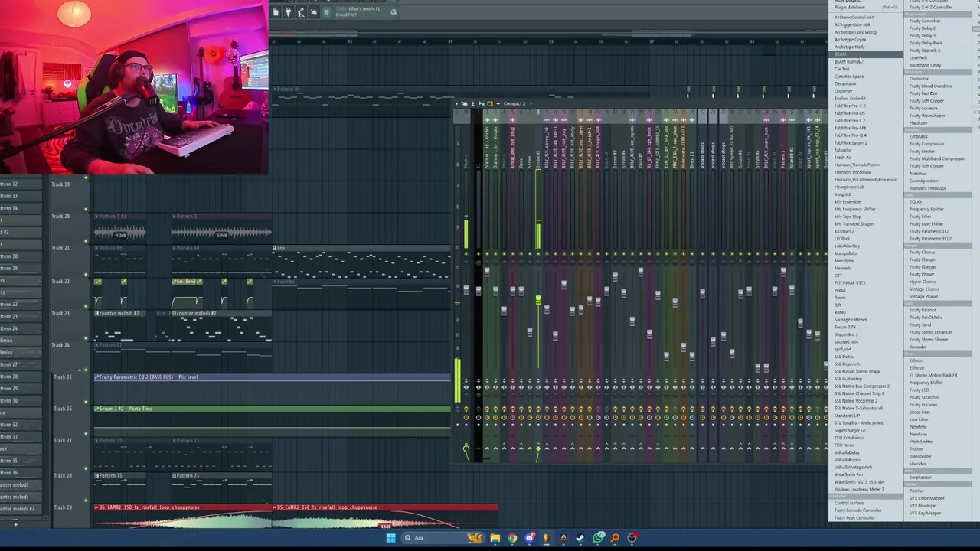Select the Fruity Parametric EQ 2 BASS BUS clip
Screen dimensions: 980x551
273,377
